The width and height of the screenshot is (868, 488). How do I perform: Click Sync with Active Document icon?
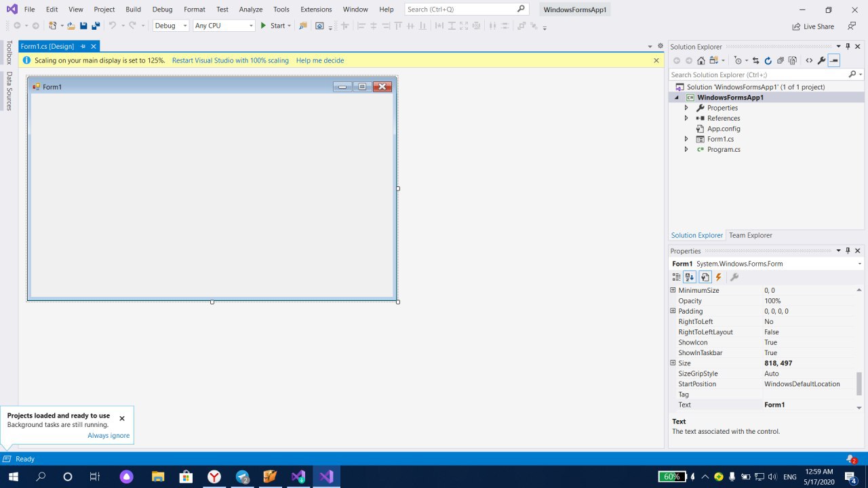point(755,60)
